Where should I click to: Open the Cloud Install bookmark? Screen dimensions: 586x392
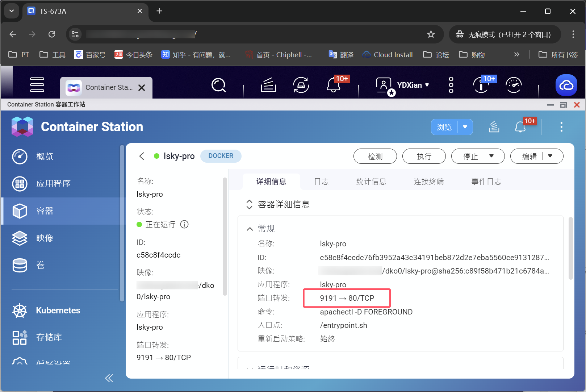coord(388,54)
